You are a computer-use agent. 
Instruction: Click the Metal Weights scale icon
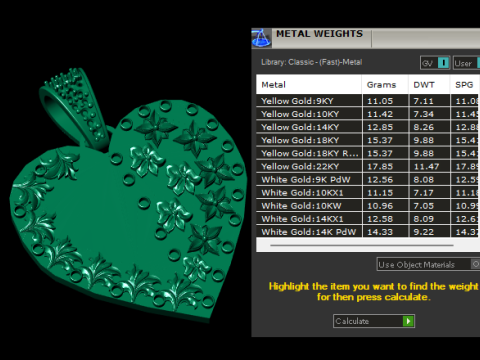click(x=261, y=38)
